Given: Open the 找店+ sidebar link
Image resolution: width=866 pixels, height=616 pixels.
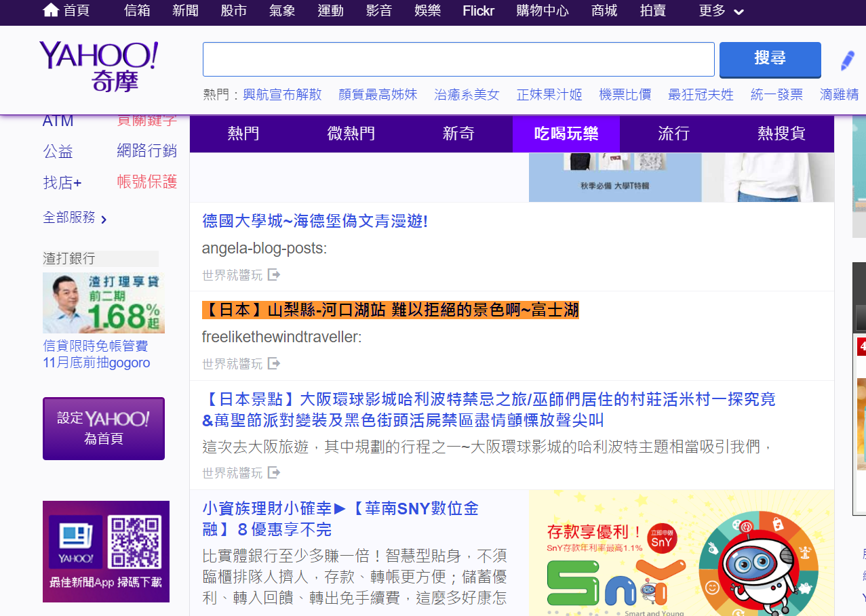Looking at the screenshot, I should [x=62, y=182].
